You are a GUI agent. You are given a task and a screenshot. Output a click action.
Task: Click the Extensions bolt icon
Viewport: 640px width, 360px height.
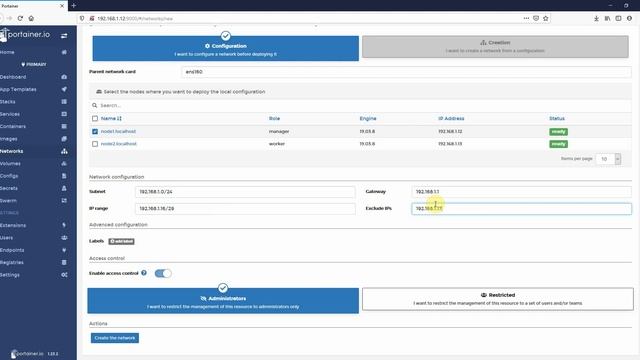coord(64,225)
